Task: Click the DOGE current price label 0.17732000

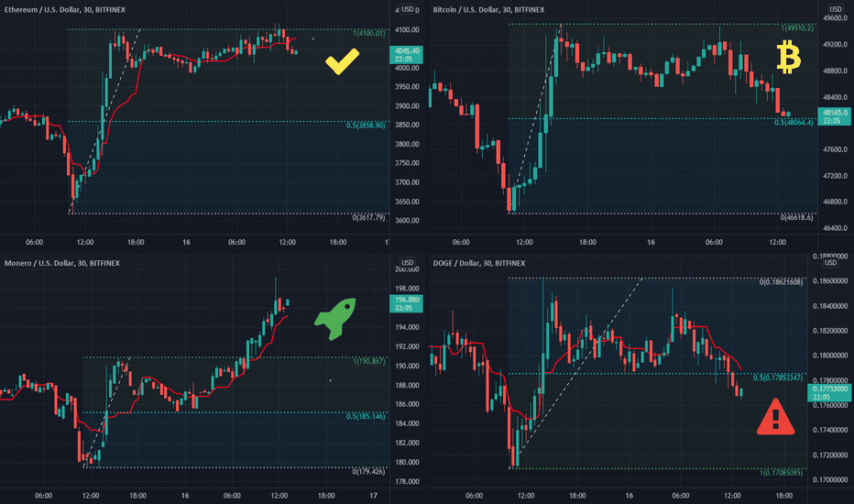Action: [x=829, y=393]
